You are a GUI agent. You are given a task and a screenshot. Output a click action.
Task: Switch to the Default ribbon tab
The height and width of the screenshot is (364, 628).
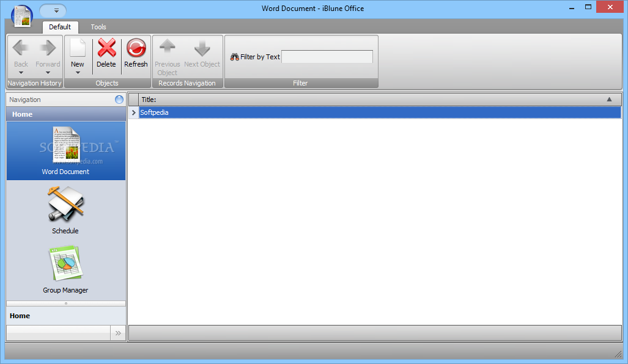tap(60, 27)
